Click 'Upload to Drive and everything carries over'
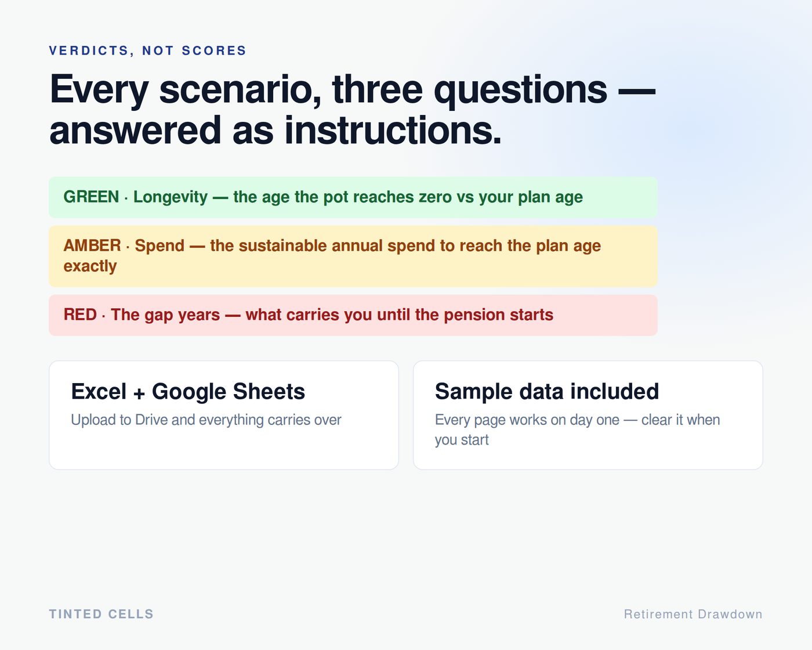Viewport: 812px width, 650px height. (206, 420)
